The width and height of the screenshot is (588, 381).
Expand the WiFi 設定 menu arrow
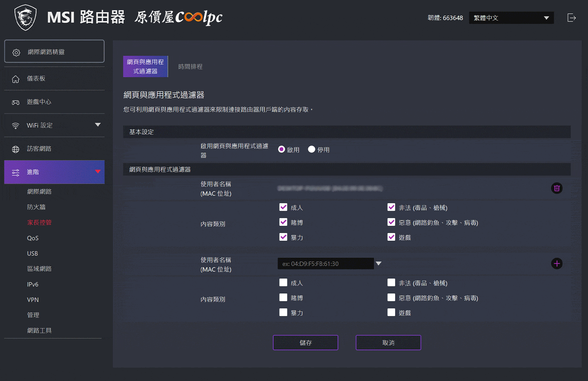tap(98, 125)
